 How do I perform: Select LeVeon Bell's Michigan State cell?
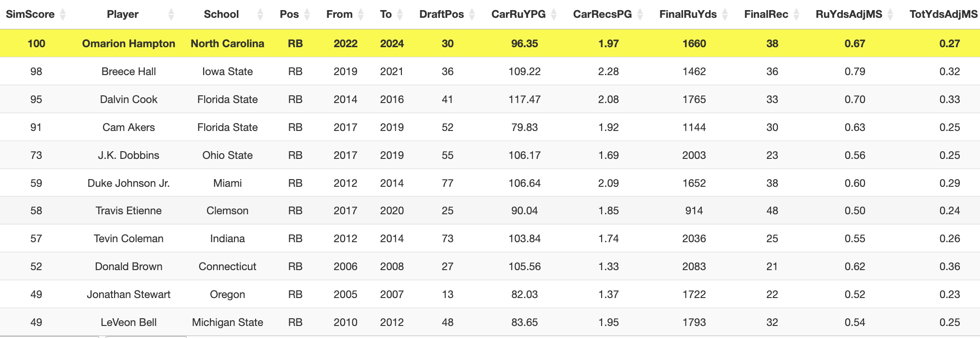[x=227, y=322]
